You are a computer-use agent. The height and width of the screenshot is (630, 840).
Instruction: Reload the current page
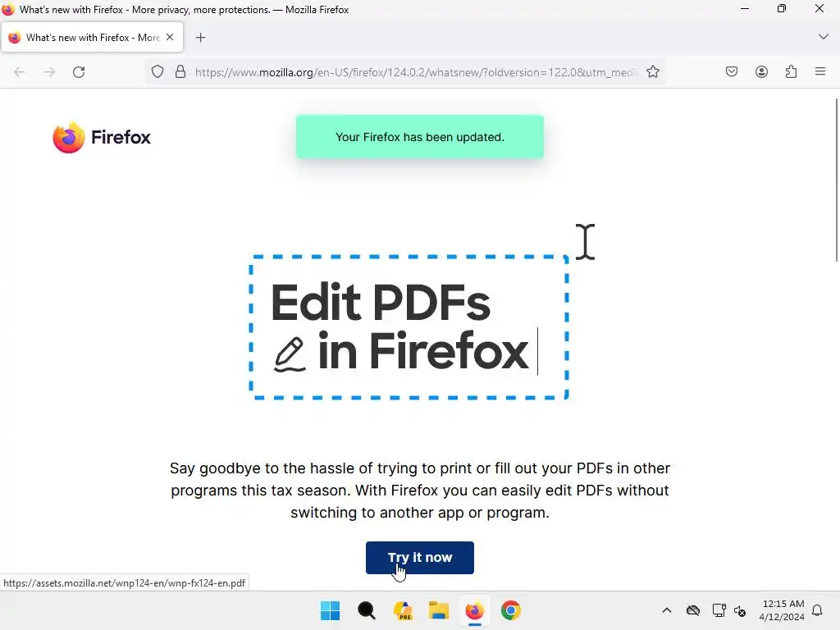click(x=79, y=72)
